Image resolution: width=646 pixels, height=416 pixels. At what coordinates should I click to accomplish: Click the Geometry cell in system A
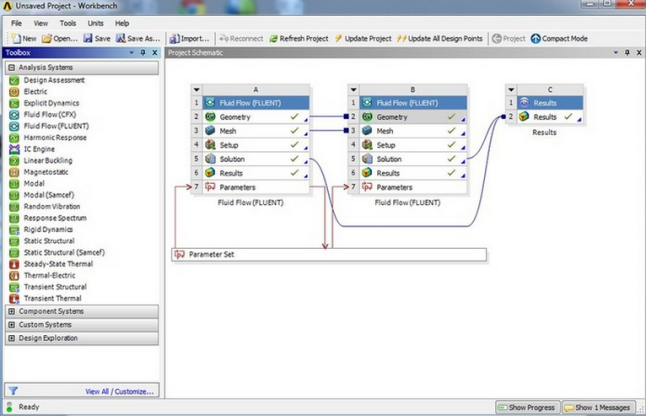[235, 117]
